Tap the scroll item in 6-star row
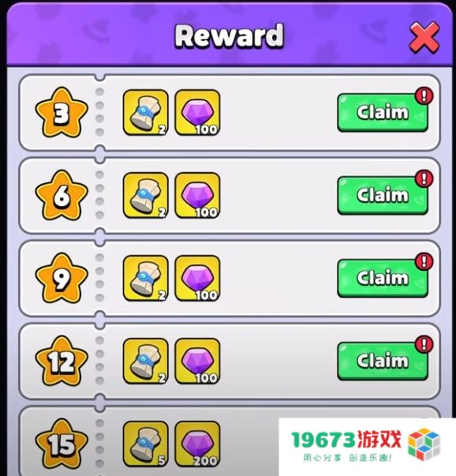The image size is (456, 476). [x=146, y=196]
